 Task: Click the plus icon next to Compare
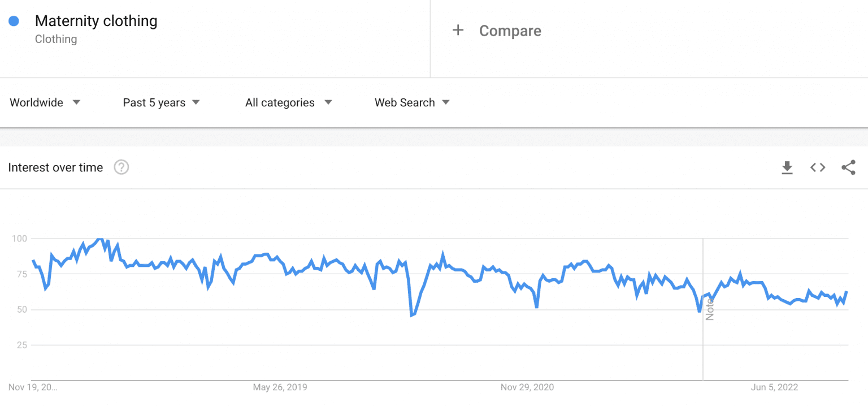458,31
